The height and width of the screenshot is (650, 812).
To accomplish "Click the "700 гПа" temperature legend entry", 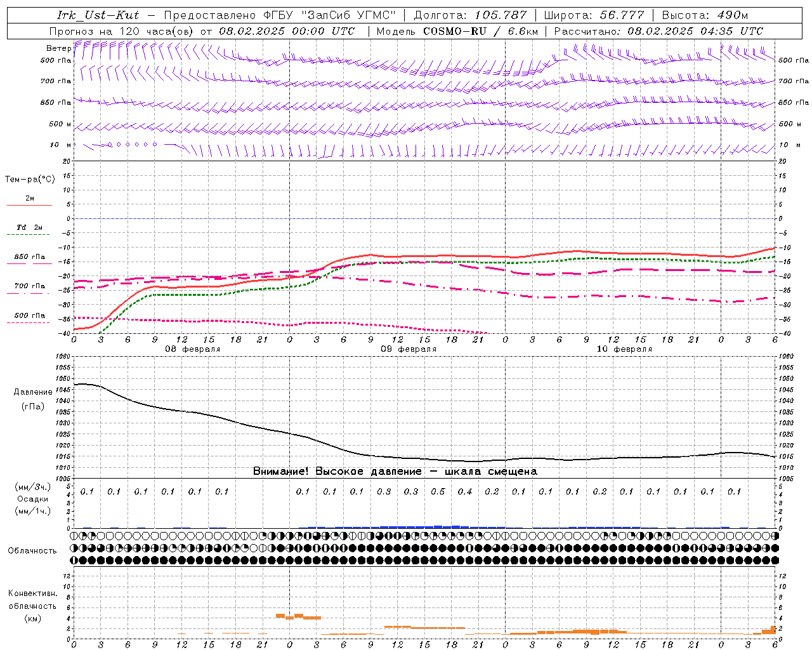I will click(x=30, y=286).
